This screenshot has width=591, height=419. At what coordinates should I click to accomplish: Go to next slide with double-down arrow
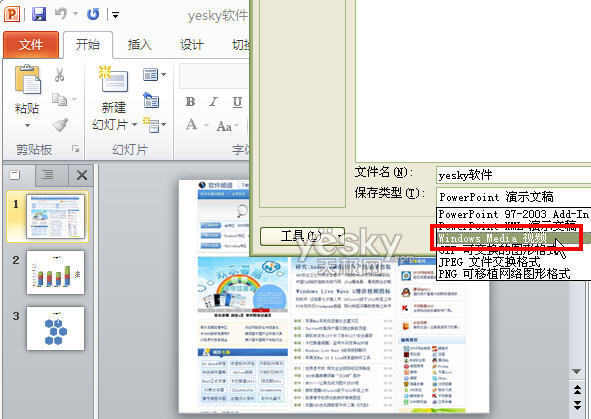point(577,405)
